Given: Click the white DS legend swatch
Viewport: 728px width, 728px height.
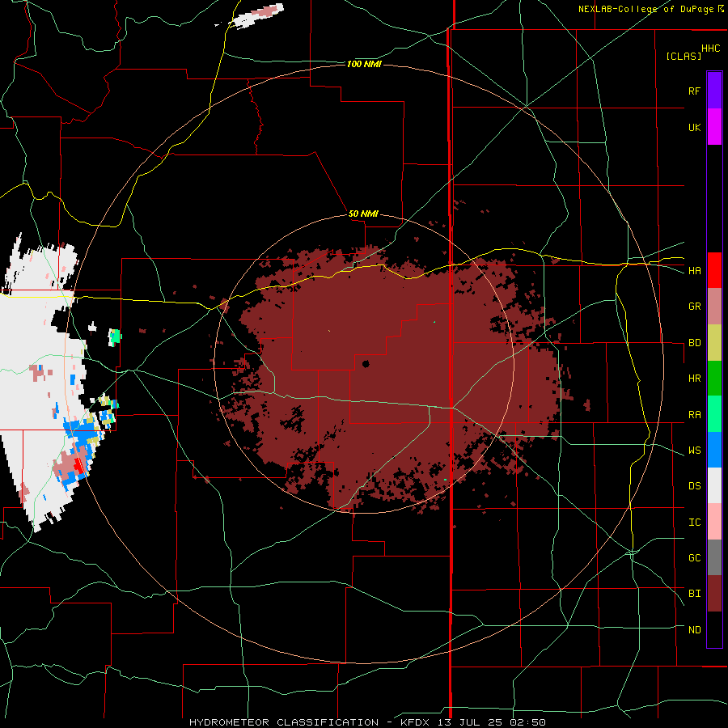Looking at the screenshot, I should tap(714, 485).
